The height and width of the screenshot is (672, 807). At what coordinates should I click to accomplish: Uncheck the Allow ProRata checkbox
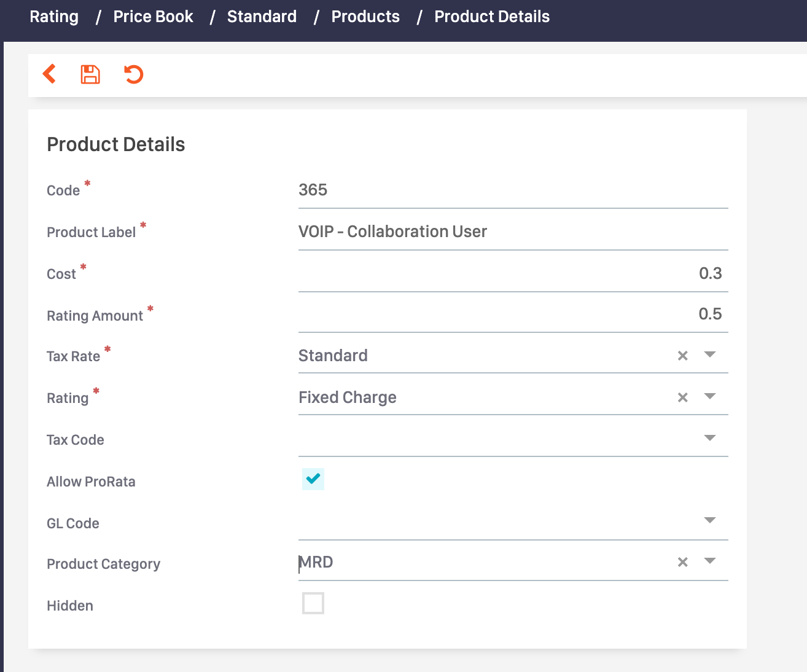313,479
